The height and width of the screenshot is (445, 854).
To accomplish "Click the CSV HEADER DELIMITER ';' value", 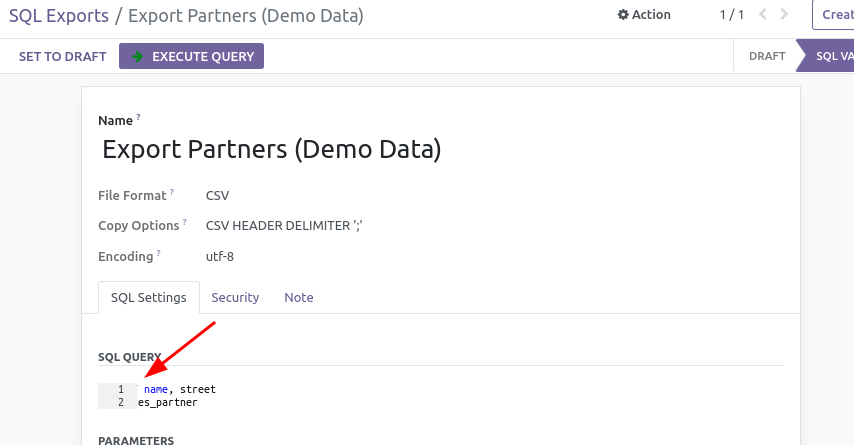I will (x=284, y=225).
